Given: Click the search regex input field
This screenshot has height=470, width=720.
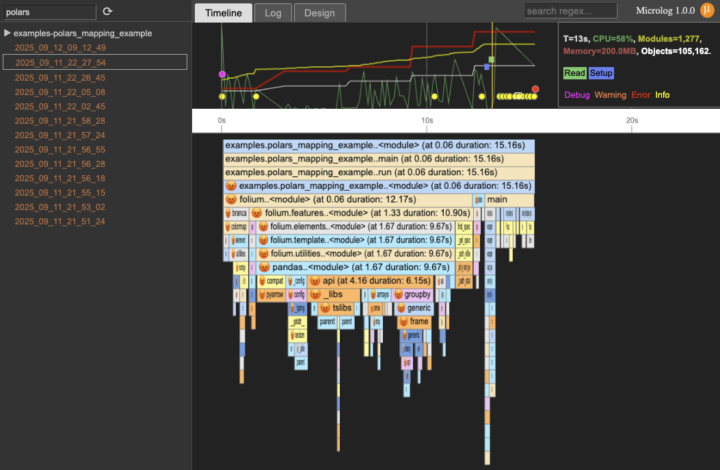Looking at the screenshot, I should 571,11.
